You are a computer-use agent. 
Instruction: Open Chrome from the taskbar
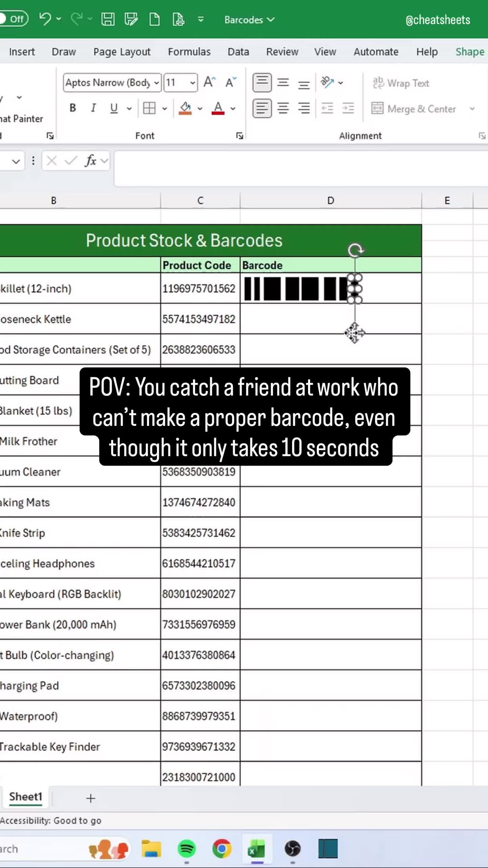[222, 849]
